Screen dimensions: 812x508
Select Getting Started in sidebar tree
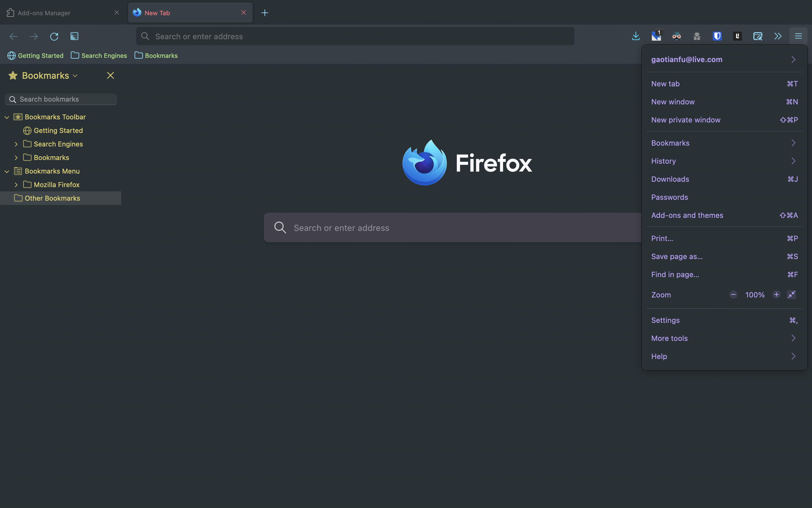(58, 131)
